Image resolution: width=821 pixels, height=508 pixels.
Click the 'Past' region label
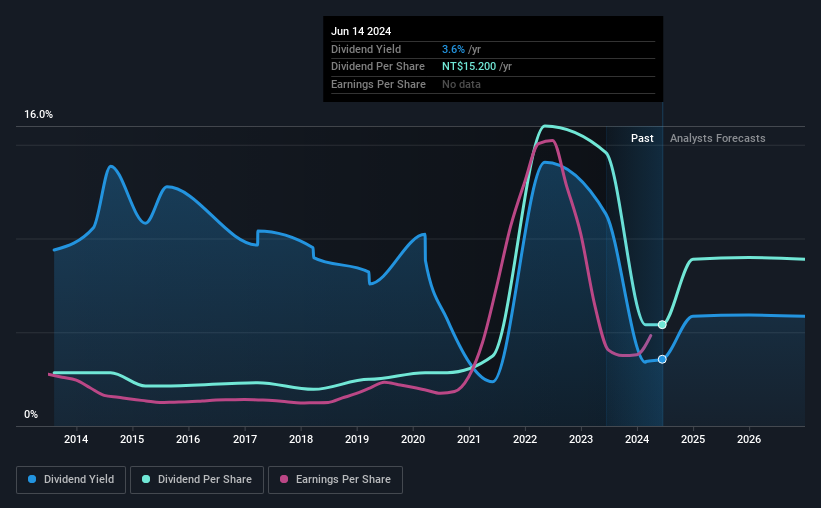tap(642, 138)
